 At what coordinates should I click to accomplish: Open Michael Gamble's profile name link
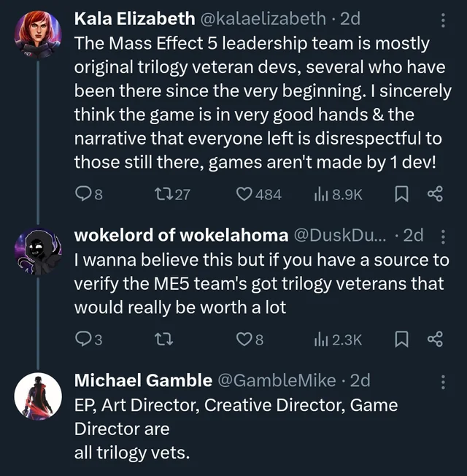coord(143,380)
